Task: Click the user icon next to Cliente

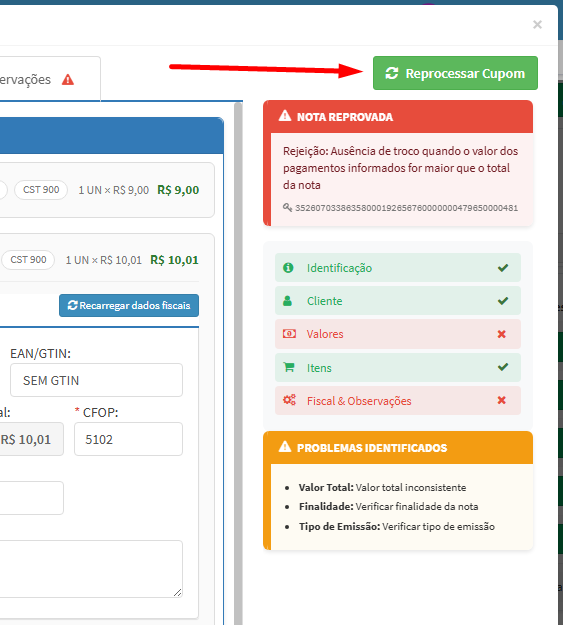Action: (287, 301)
